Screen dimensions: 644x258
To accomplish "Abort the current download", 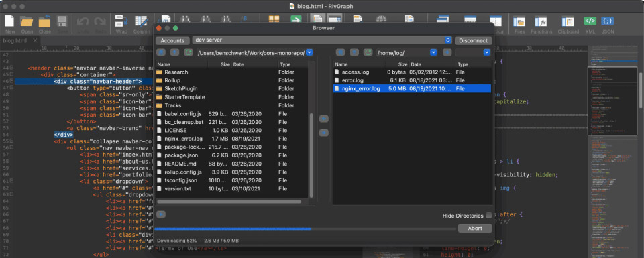I will tap(474, 229).
